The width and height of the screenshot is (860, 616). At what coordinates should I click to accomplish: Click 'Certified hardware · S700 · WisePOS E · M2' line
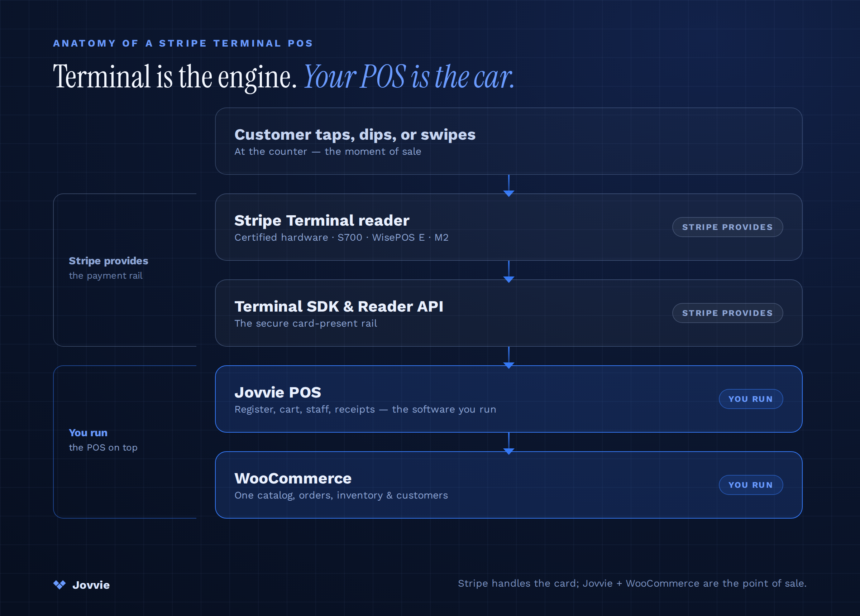[x=341, y=238]
